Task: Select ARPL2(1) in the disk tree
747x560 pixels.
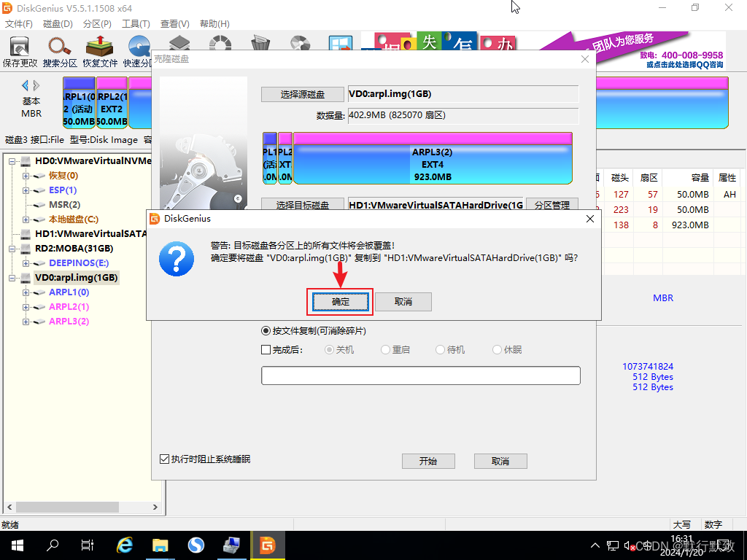Action: tap(69, 307)
